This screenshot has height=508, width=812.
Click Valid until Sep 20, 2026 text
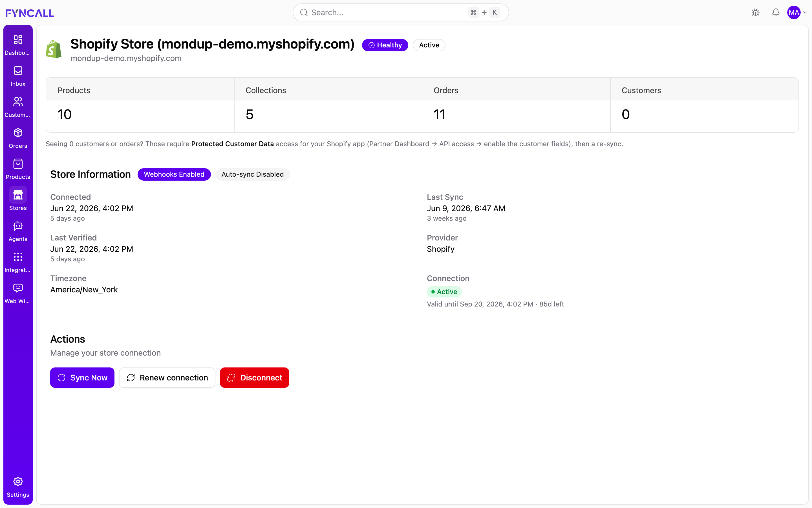[495, 304]
